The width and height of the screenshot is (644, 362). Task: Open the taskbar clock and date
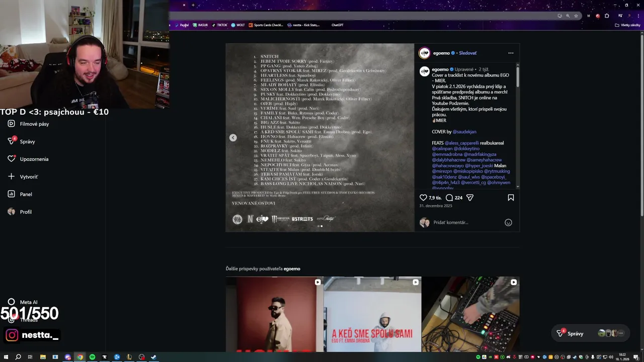(622, 357)
